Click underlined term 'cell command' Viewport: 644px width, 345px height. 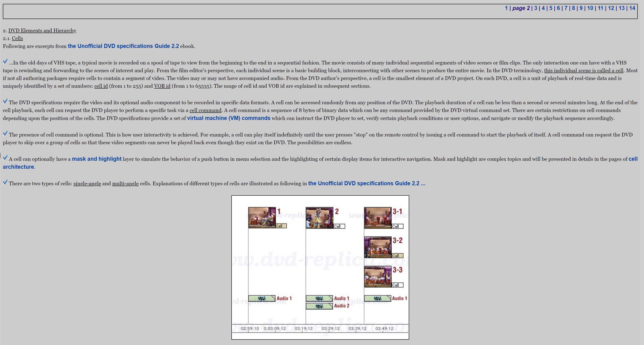pyautogui.click(x=205, y=110)
